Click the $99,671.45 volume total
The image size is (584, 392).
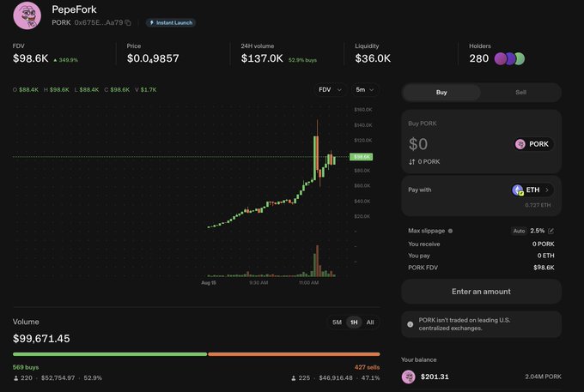point(41,339)
